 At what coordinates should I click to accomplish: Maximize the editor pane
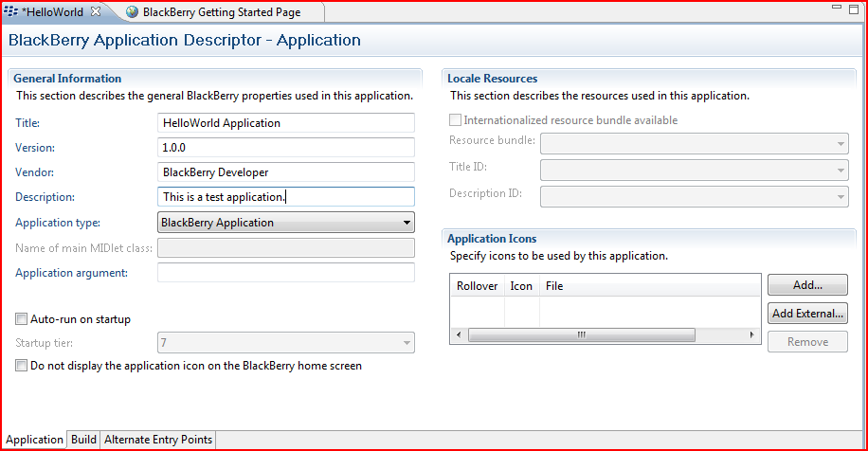[854, 9]
